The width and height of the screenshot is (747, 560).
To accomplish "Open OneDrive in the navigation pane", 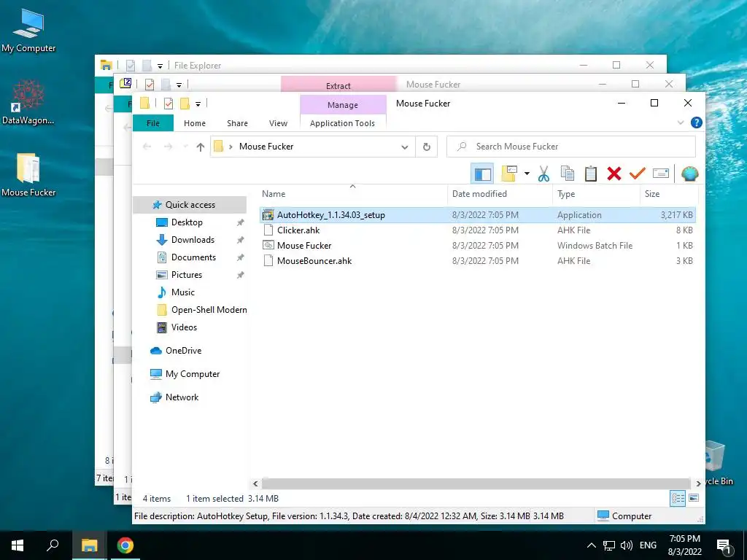I will click(x=183, y=351).
